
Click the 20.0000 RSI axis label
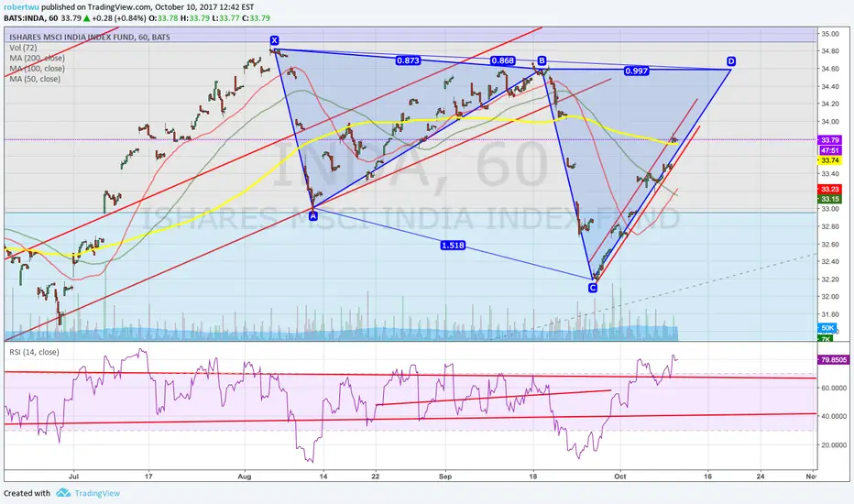coord(834,444)
